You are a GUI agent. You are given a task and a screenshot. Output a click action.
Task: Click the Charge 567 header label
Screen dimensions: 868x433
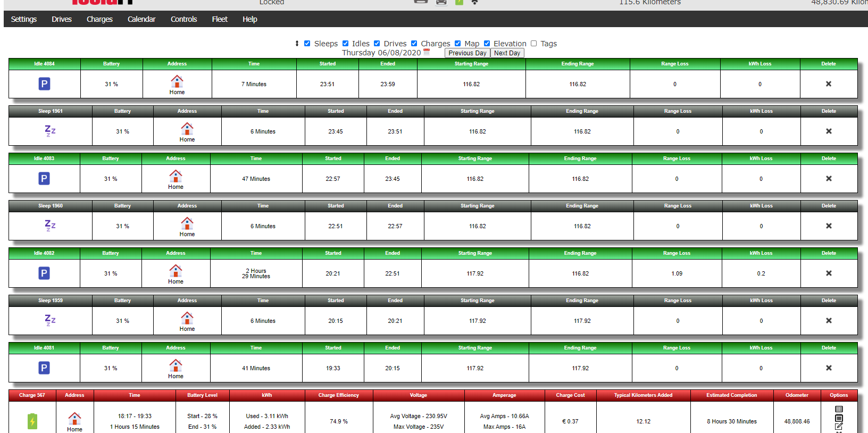pos(32,395)
